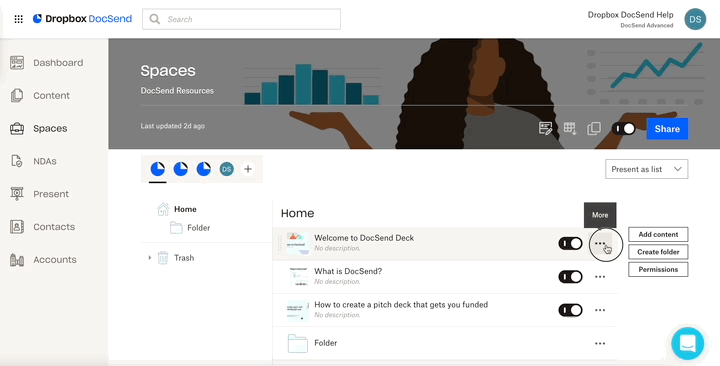
Task: Click the DocSend Resources space name
Action: pos(177,91)
